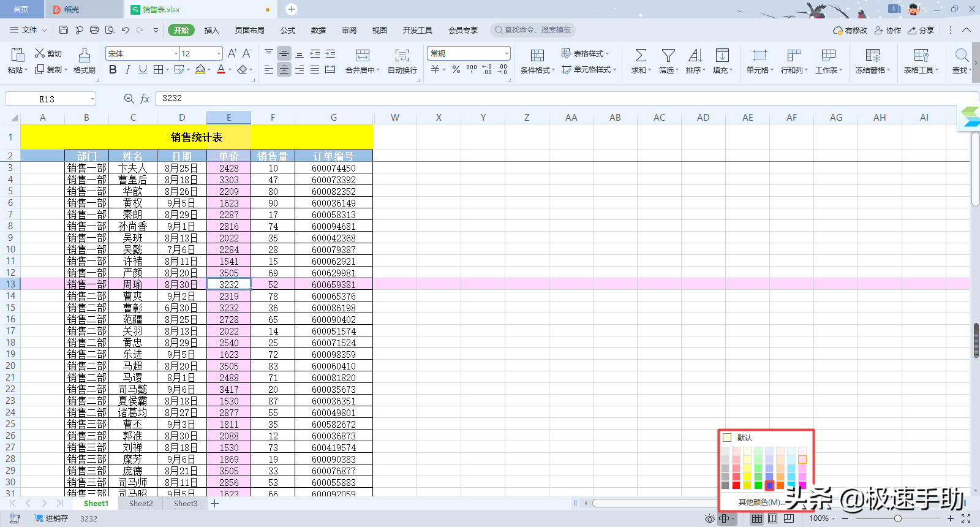Select the magenta swatch in color popup

coord(802,485)
